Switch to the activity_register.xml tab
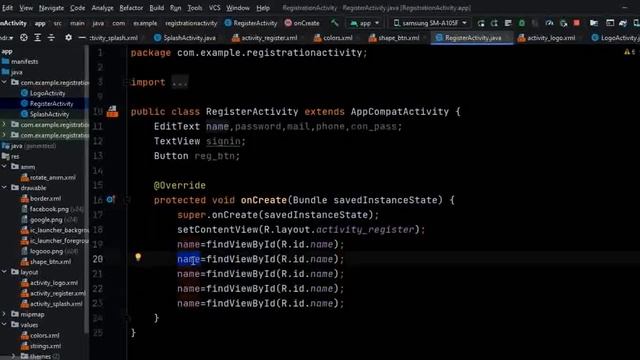This screenshot has width=640, height=360. tap(265, 38)
